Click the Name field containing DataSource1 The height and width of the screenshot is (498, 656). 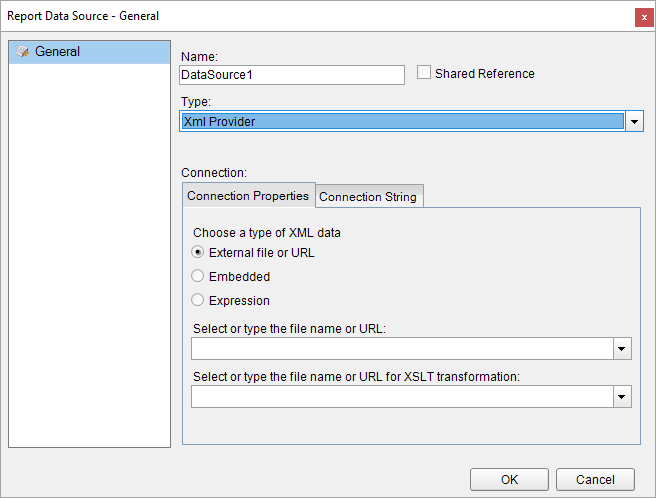click(292, 75)
